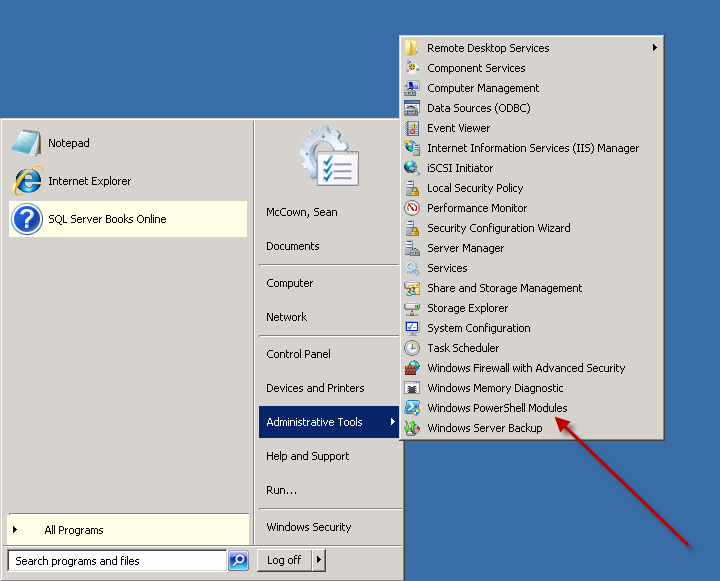Click the Windows Memory Diagnostic chip icon
Image resolution: width=720 pixels, height=581 pixels.
tap(412, 388)
